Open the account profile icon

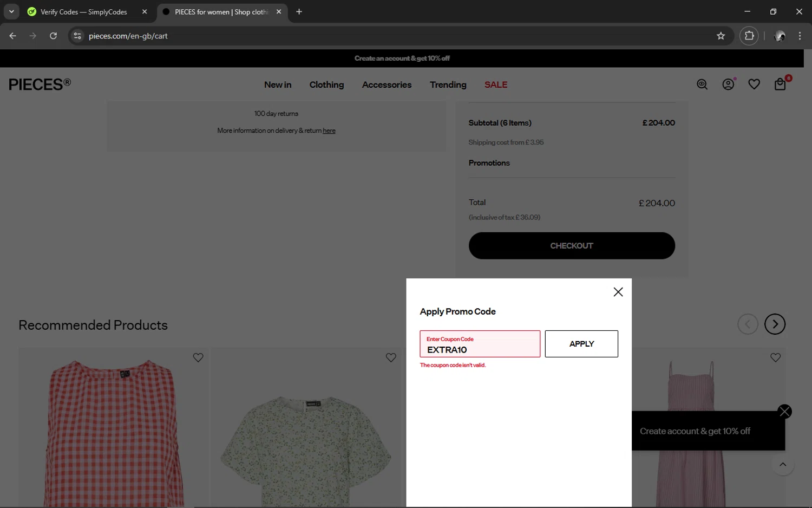729,84
